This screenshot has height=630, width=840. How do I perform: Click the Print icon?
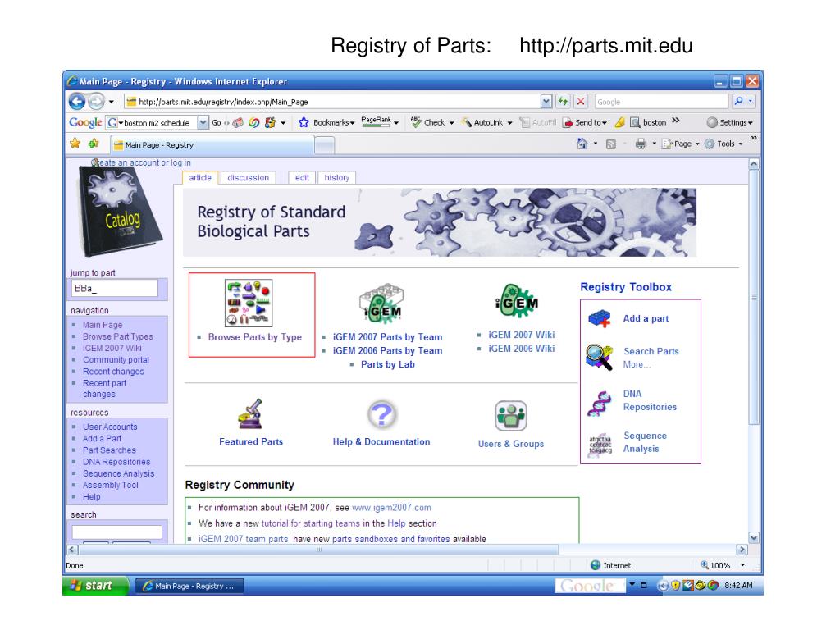[x=641, y=144]
